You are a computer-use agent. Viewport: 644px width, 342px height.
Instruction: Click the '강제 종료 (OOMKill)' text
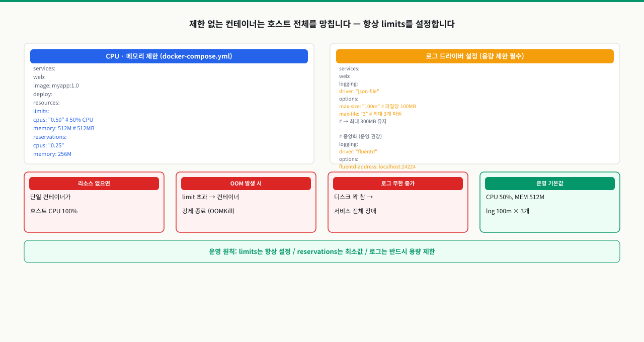click(208, 211)
